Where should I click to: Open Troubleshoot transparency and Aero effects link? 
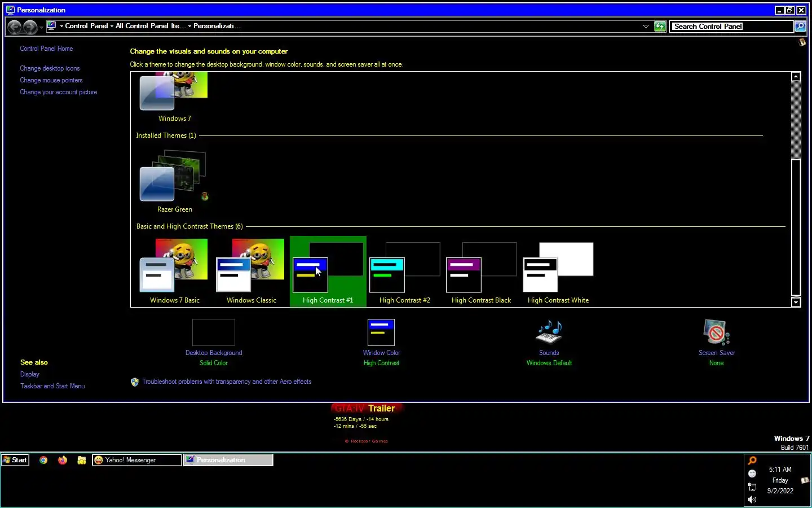pos(227,382)
